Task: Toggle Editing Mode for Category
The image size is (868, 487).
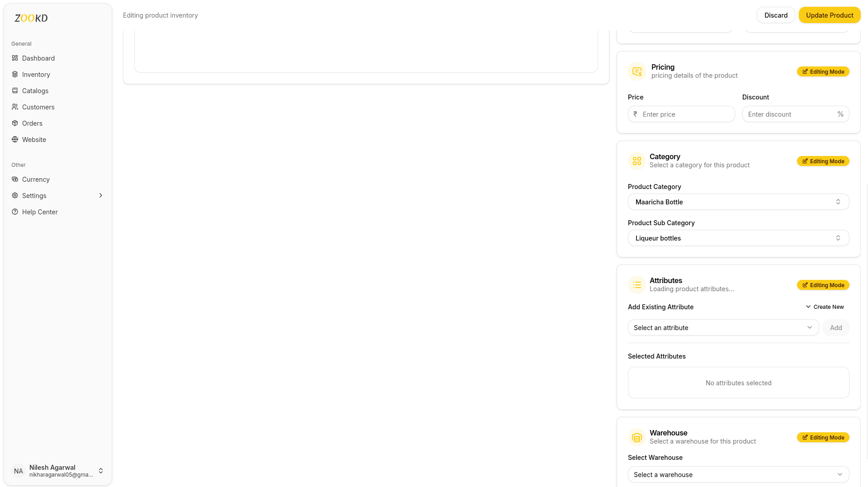Action: click(823, 161)
